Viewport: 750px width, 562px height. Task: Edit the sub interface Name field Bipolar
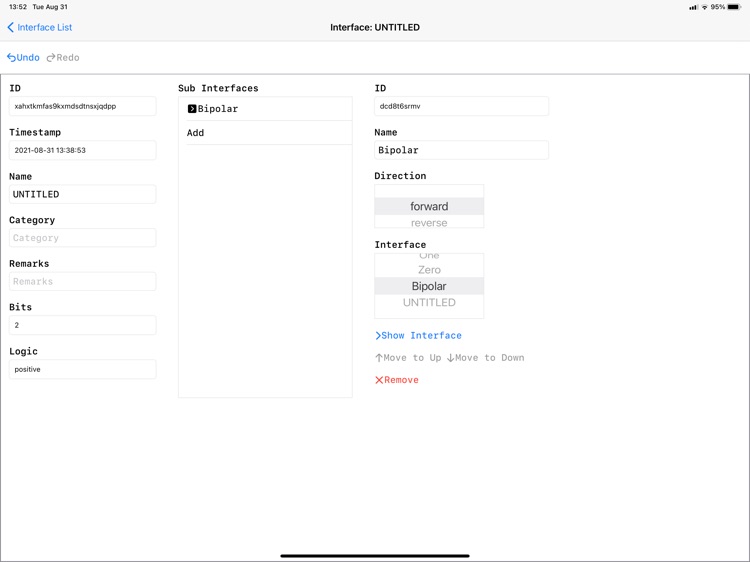pos(461,150)
